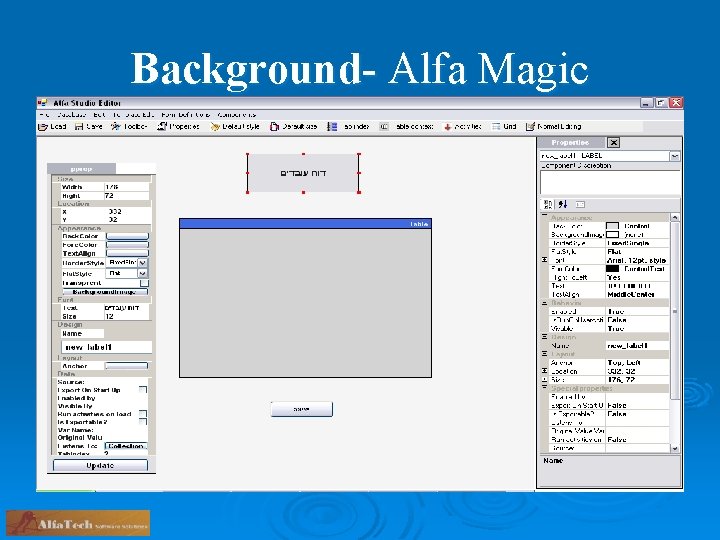Click the Height input field
This screenshot has height=540, width=720.
(126, 196)
